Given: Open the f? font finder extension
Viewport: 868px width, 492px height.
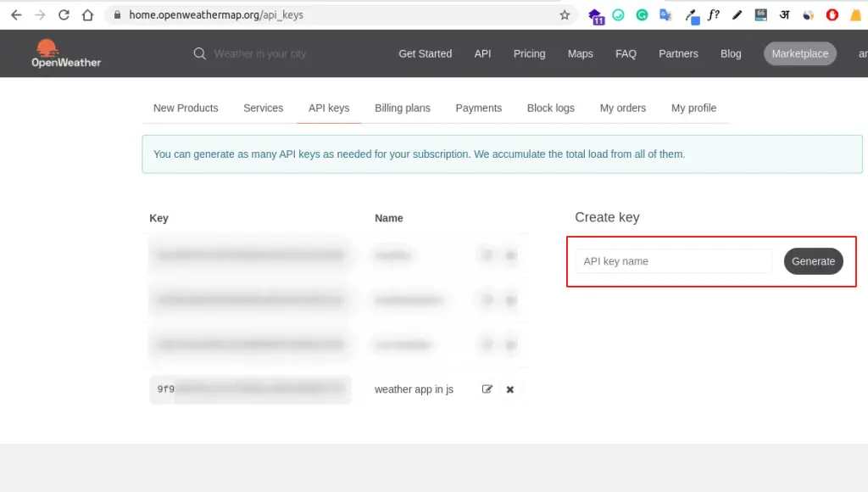Looking at the screenshot, I should (x=714, y=15).
